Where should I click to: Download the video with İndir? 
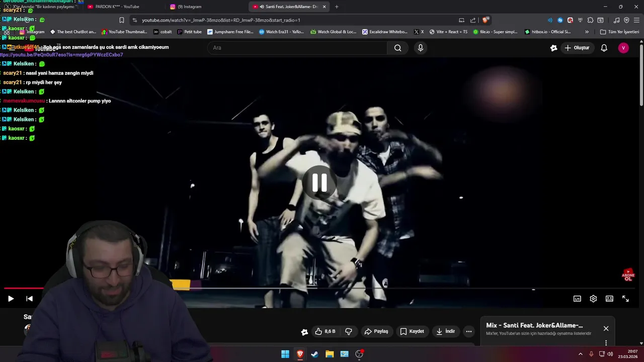click(x=446, y=331)
